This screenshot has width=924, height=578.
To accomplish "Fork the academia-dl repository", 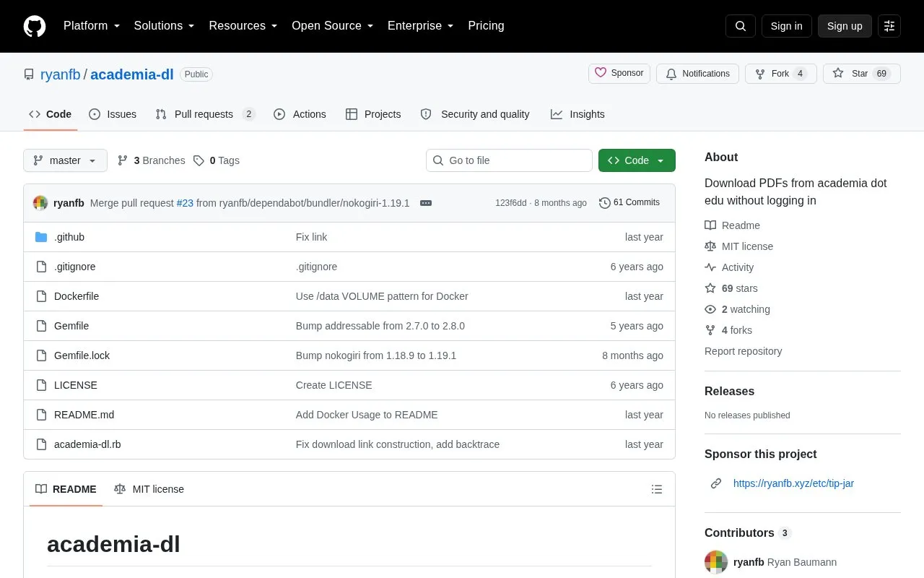I will (781, 74).
